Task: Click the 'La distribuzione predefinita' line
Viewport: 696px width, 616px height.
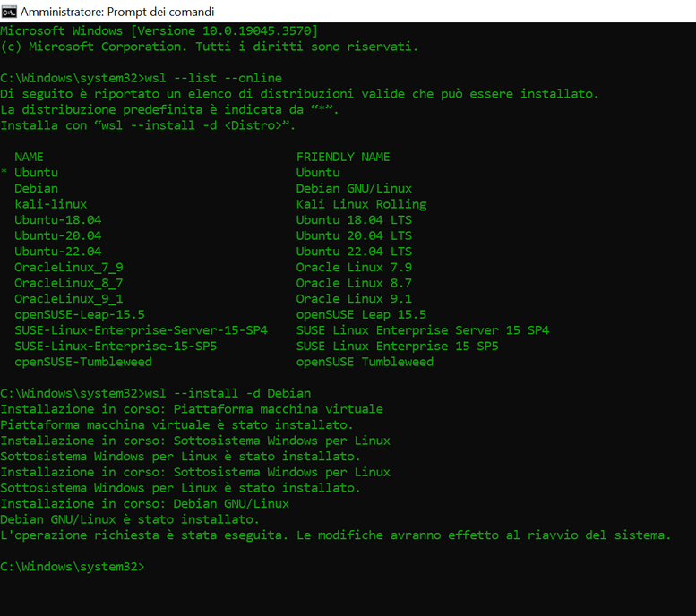Action: (169, 109)
